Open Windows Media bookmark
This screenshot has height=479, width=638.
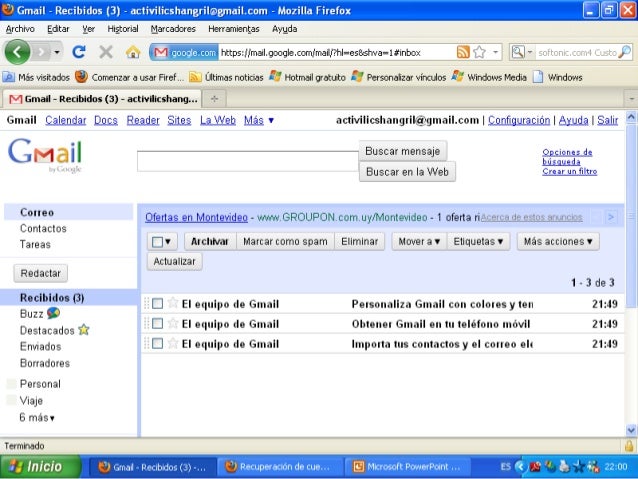point(489,77)
